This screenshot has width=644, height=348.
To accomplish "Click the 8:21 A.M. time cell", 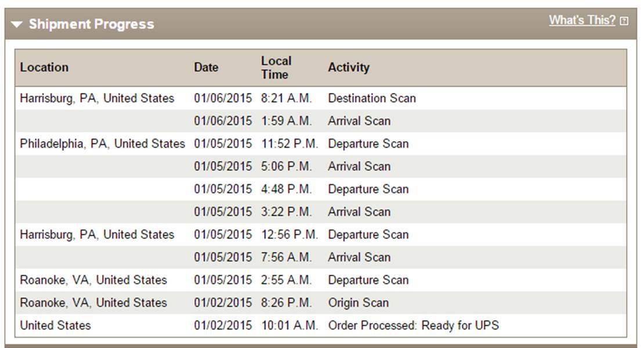I will 286,98.
